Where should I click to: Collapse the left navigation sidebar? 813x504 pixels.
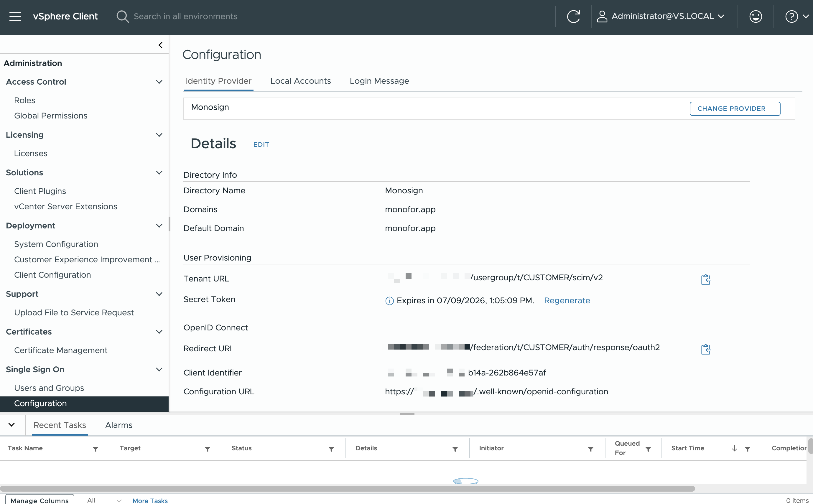pos(160,45)
